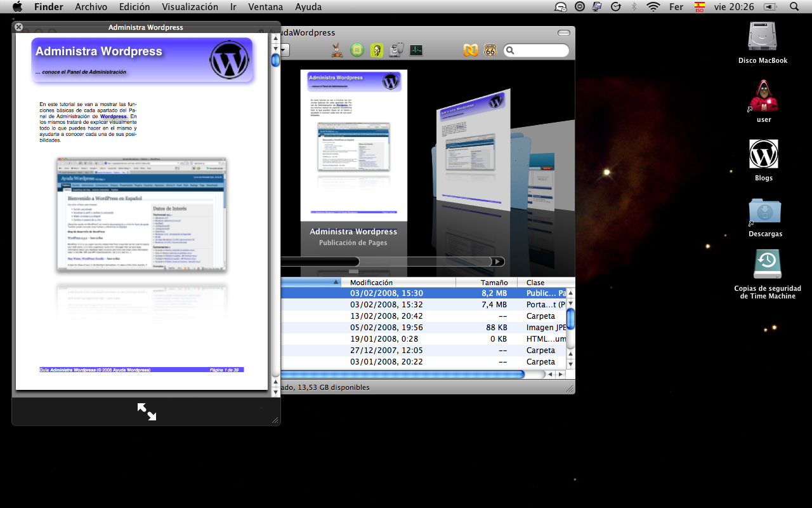Open the Apple menu logo
The width and height of the screenshot is (812, 508).
(18, 7)
